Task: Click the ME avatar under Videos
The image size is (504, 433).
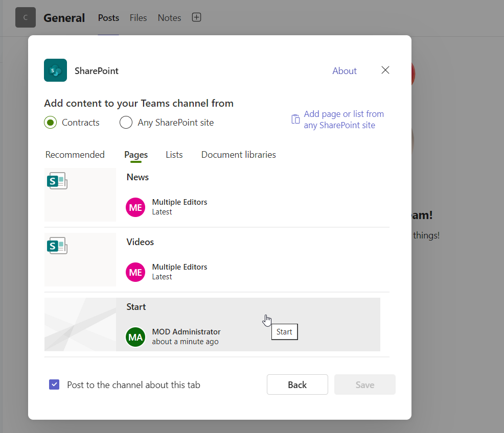Action: pos(135,272)
